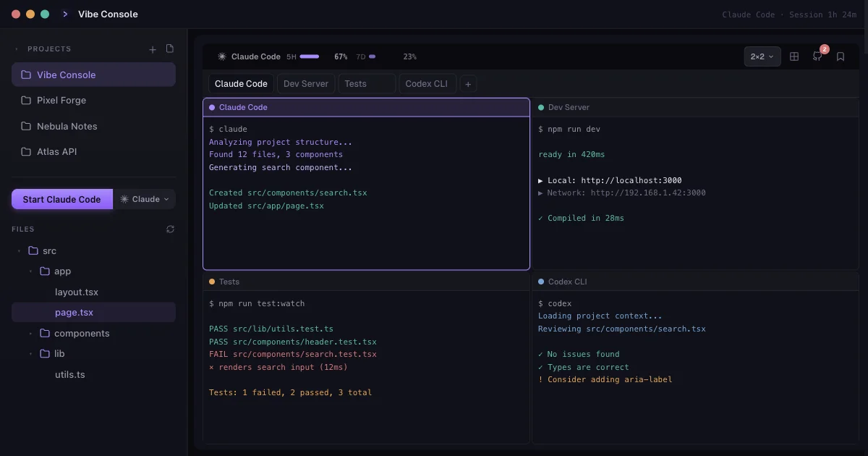
Task: Refresh the Files list
Action: [170, 229]
